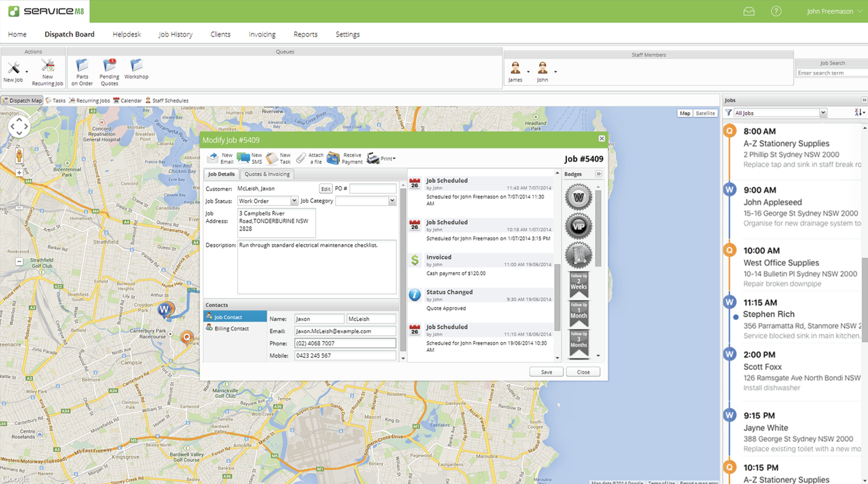Open the Parts on Order queue
This screenshot has width=868, height=484.
pos(82,66)
